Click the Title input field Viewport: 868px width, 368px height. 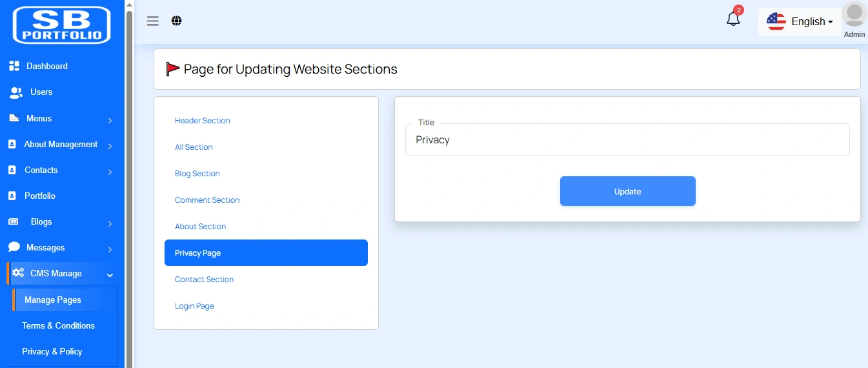(627, 140)
